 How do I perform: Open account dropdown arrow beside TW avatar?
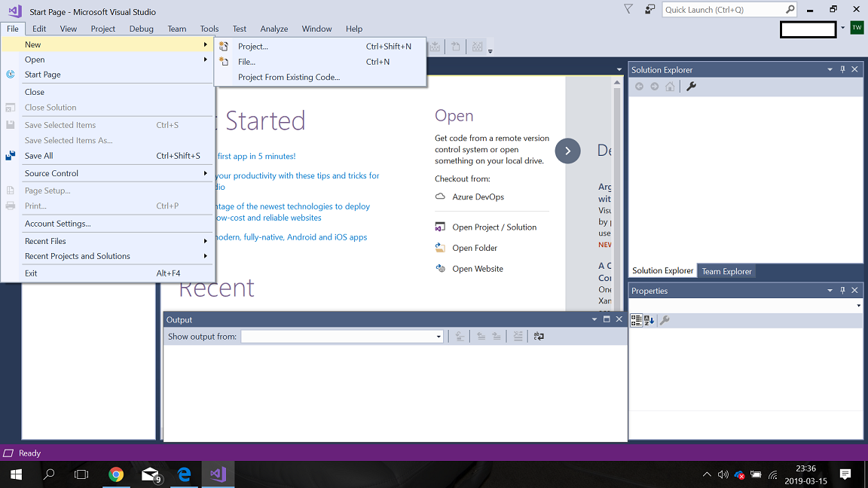click(x=842, y=28)
